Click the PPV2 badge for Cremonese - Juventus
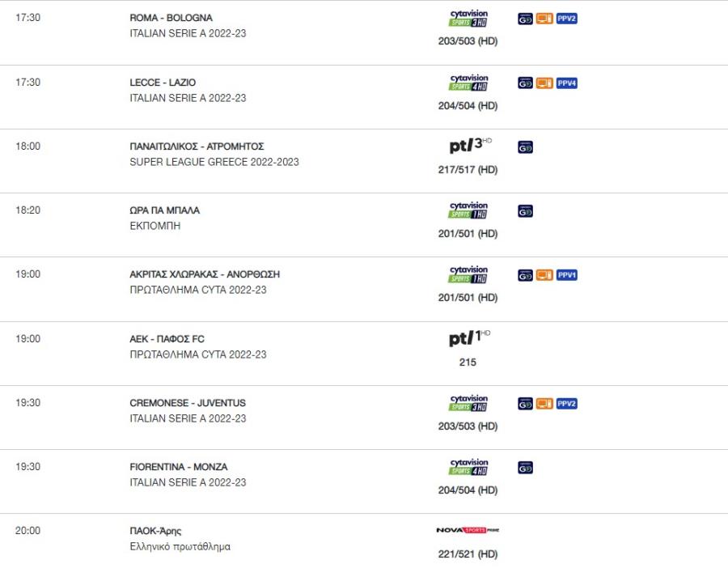The image size is (728, 577). (x=566, y=404)
